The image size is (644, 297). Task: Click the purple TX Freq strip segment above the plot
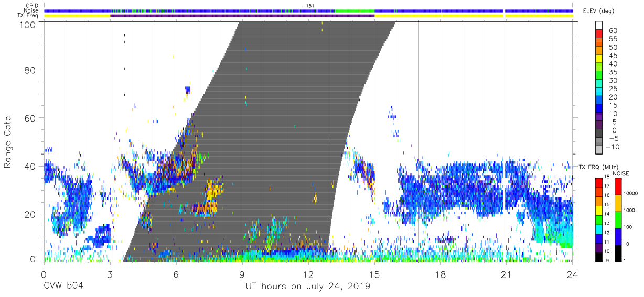pyautogui.click(x=242, y=16)
